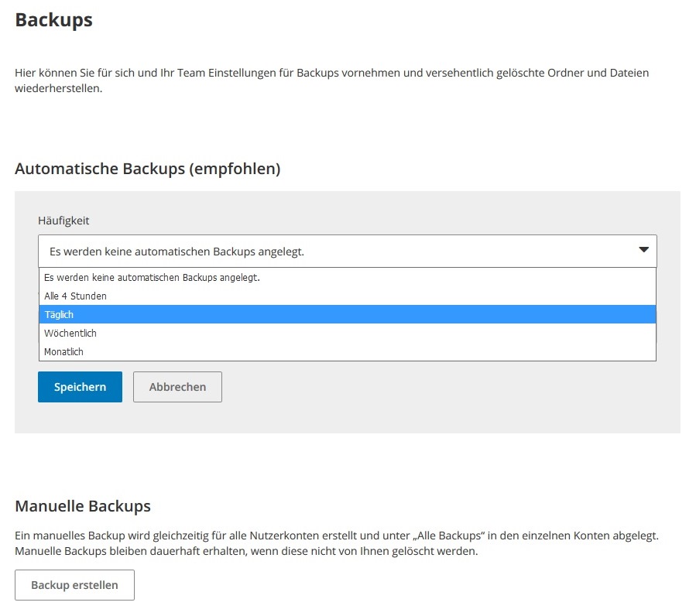Save settings with the Speichern button
The image size is (696, 616).
[x=80, y=387]
